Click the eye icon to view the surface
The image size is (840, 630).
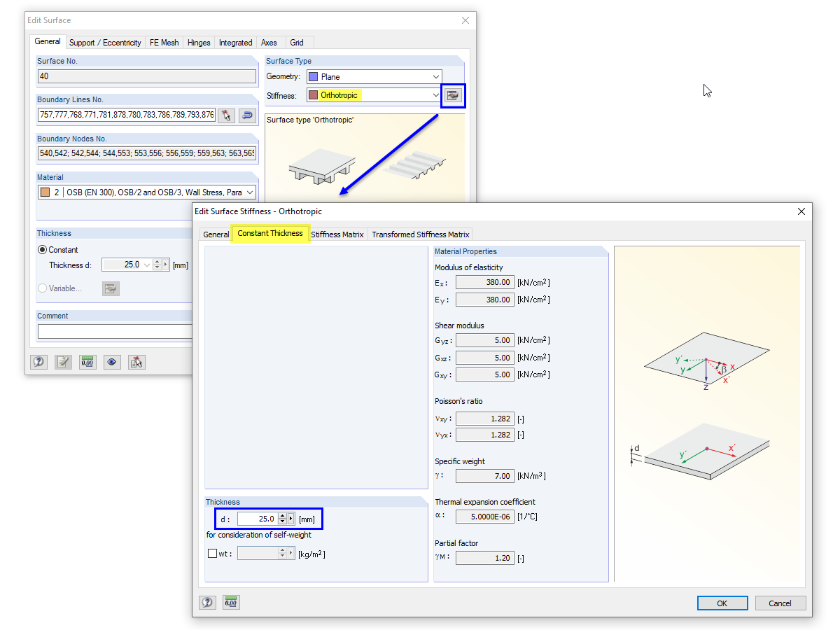111,362
